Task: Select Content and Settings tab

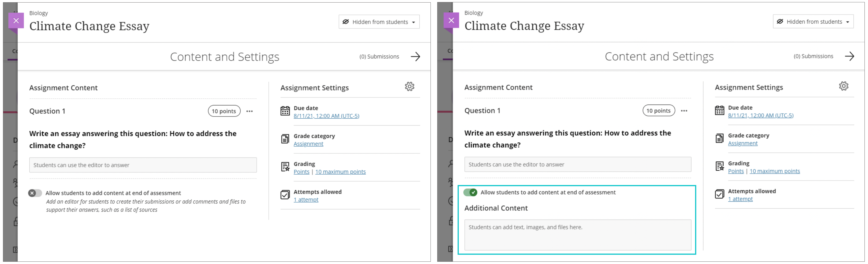Action: point(224,56)
